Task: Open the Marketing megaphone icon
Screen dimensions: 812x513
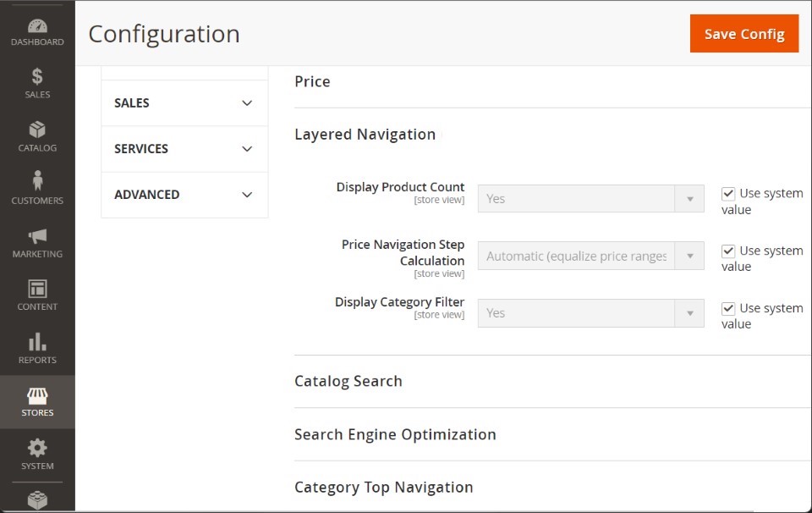Action: tap(37, 236)
